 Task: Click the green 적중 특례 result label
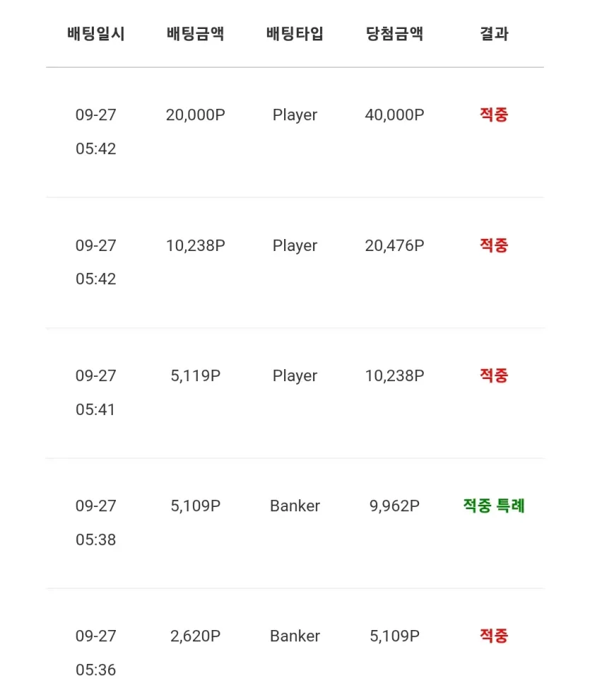494,506
